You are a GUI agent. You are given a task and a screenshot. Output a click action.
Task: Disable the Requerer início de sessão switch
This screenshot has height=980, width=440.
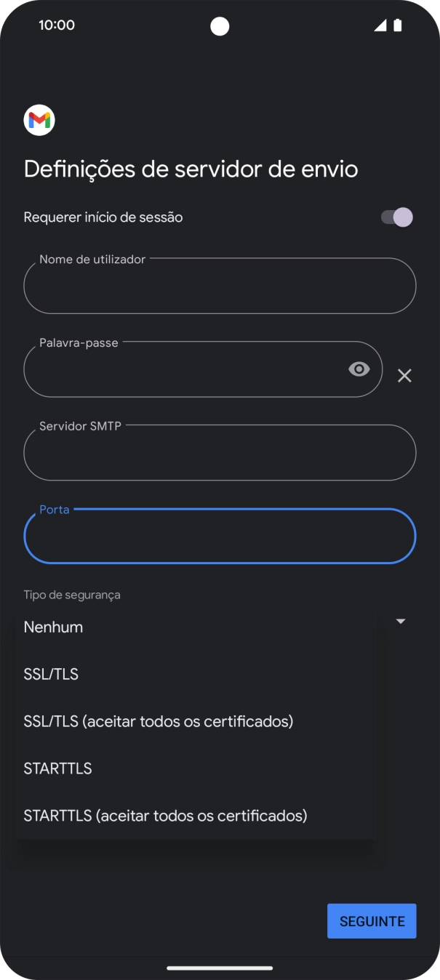(397, 217)
